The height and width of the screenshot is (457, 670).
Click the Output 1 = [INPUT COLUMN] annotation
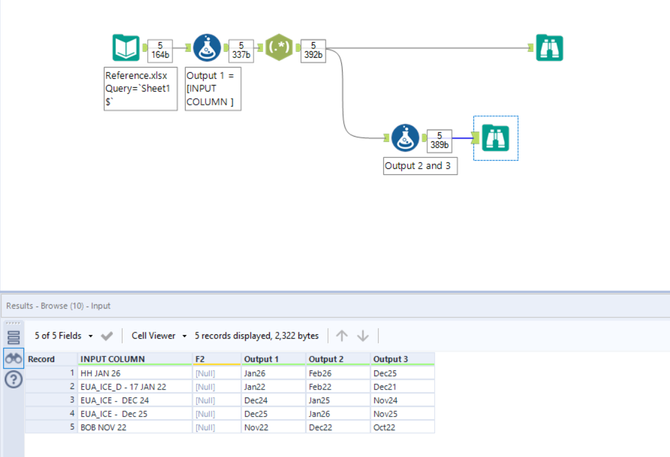click(x=213, y=89)
